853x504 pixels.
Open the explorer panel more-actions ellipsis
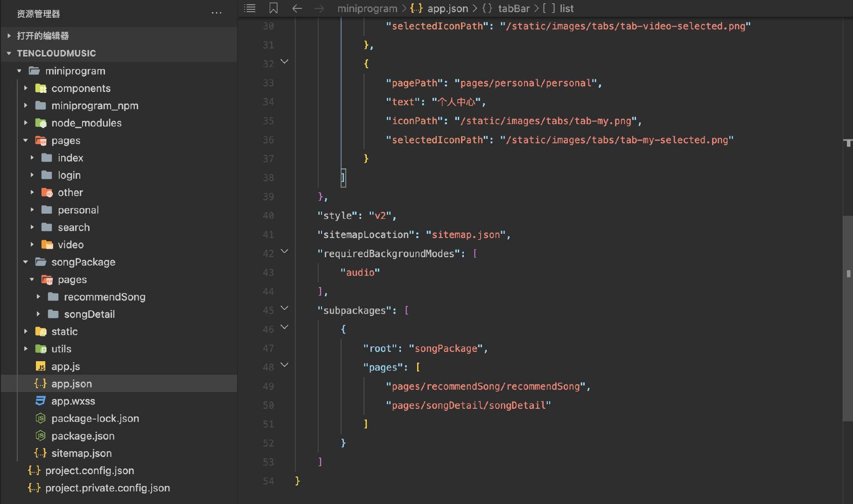pos(217,13)
